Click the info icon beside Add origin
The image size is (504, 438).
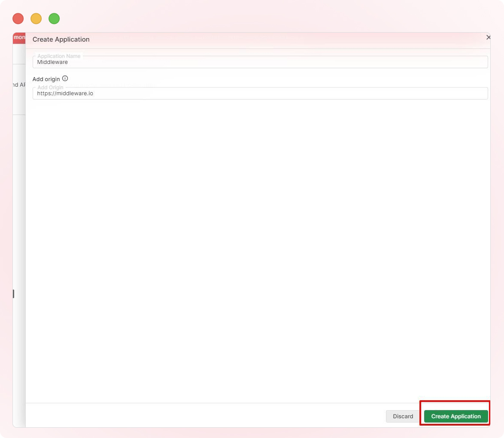pyautogui.click(x=65, y=79)
